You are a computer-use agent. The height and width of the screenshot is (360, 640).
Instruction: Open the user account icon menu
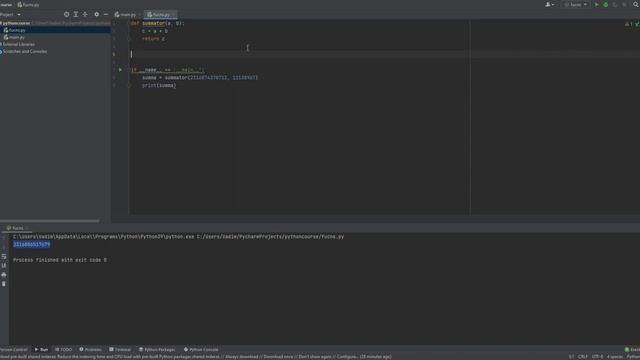coord(550,4)
